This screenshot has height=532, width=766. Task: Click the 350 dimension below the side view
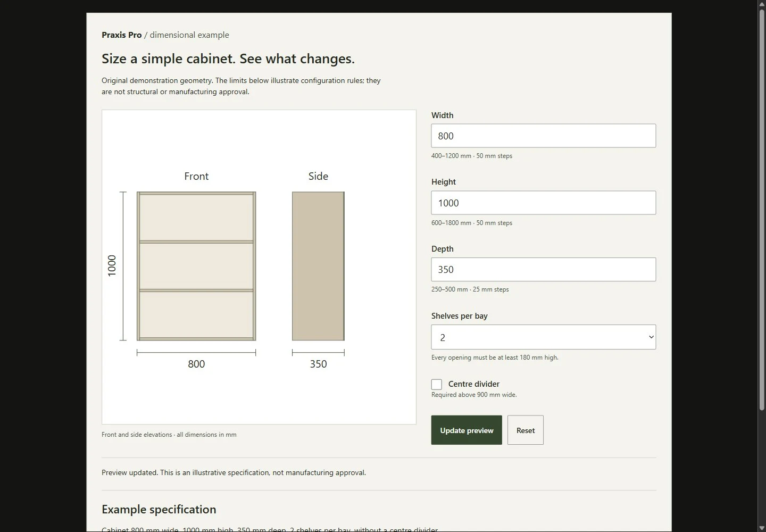pyautogui.click(x=318, y=364)
